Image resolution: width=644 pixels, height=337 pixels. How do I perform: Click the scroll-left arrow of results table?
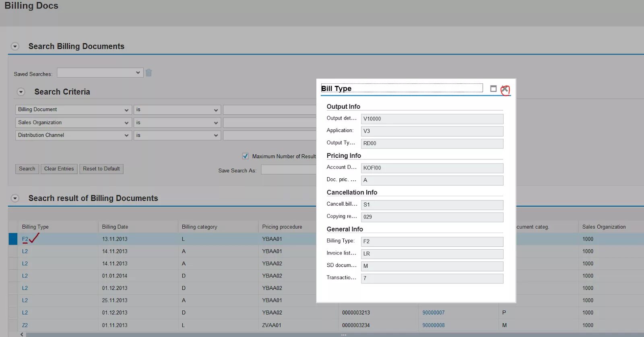[x=22, y=335]
